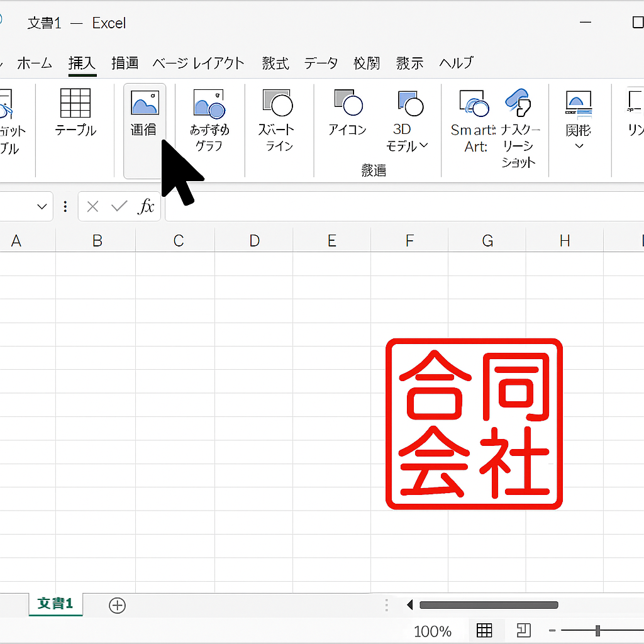The height and width of the screenshot is (644, 644).
Task: Insert a table with the テーブル button
Action: click(75, 113)
